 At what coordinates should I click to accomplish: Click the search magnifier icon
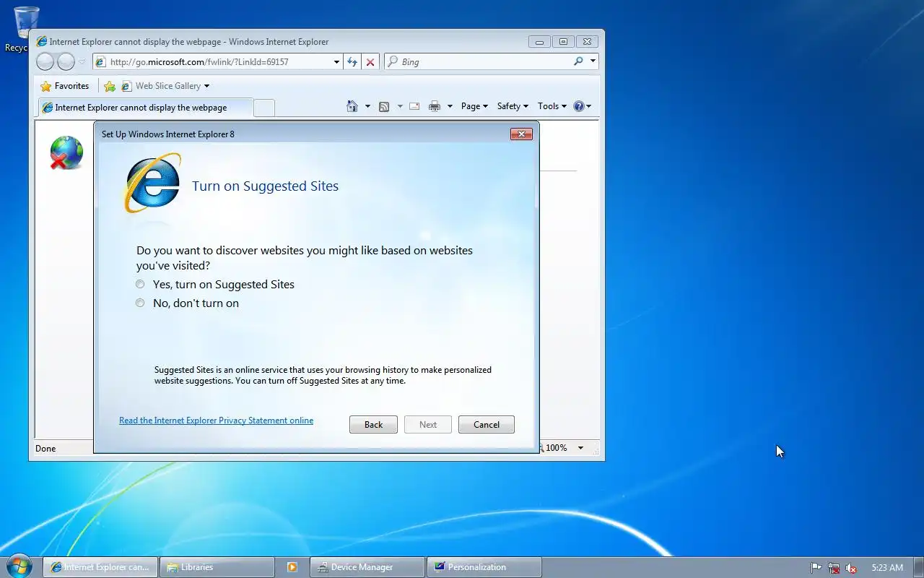(x=578, y=61)
